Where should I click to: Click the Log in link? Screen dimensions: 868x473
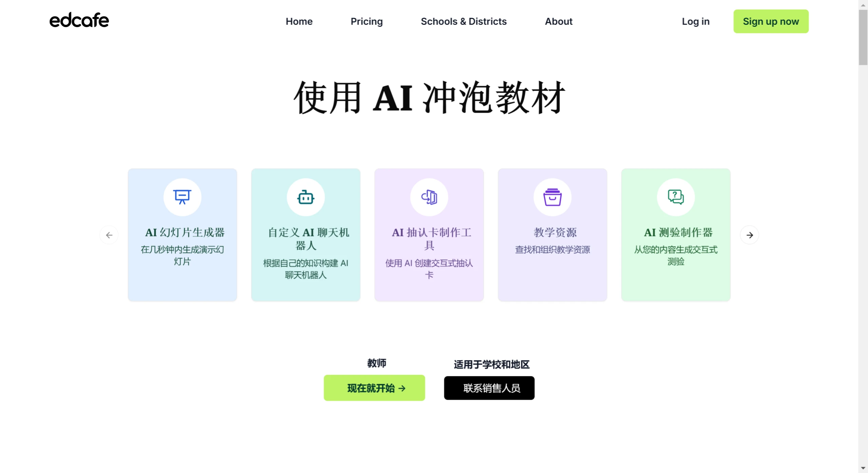[x=695, y=21]
